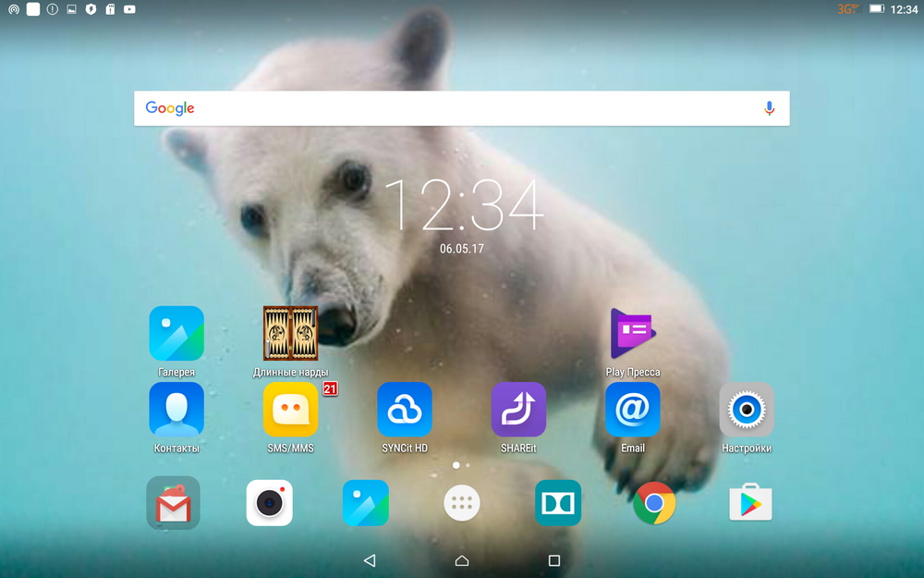Screen dimensions: 924x578
Task: Launch the SYNCit HD app
Action: pyautogui.click(x=405, y=410)
